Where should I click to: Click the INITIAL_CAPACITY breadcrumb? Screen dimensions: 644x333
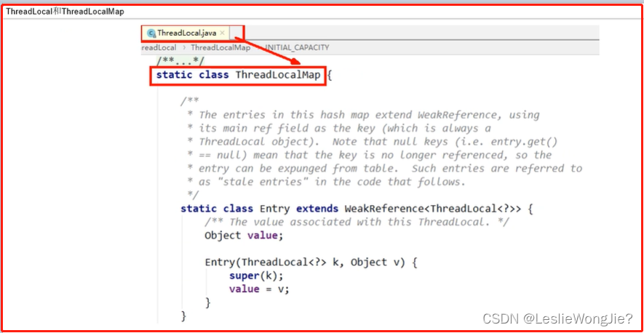[x=297, y=48]
